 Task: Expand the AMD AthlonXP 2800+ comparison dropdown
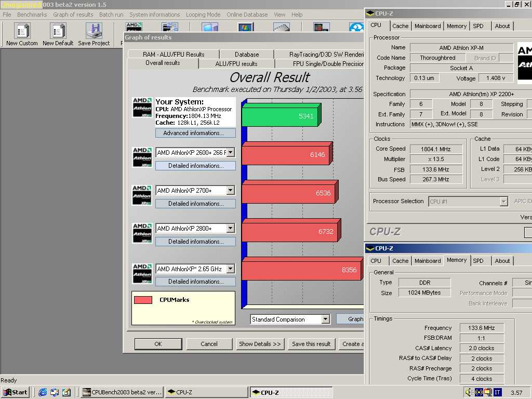pos(230,229)
